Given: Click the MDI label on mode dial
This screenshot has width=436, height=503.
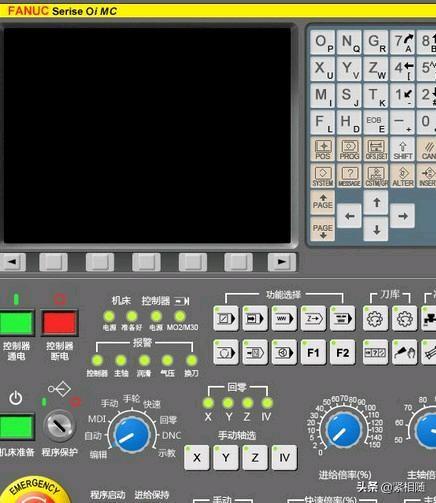Looking at the screenshot, I should coord(97,419).
